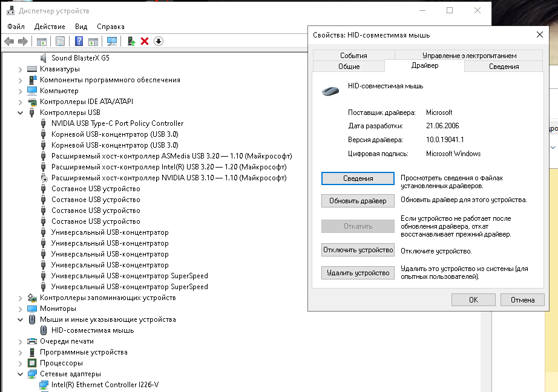Click the NVIDIA USB Type-C Port Policy Controller icon

[43, 123]
